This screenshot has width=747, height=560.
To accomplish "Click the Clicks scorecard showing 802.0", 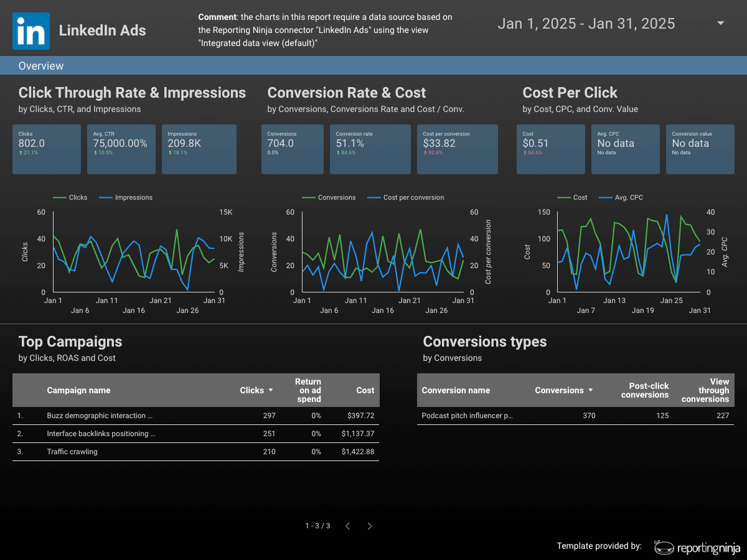I will (47, 149).
